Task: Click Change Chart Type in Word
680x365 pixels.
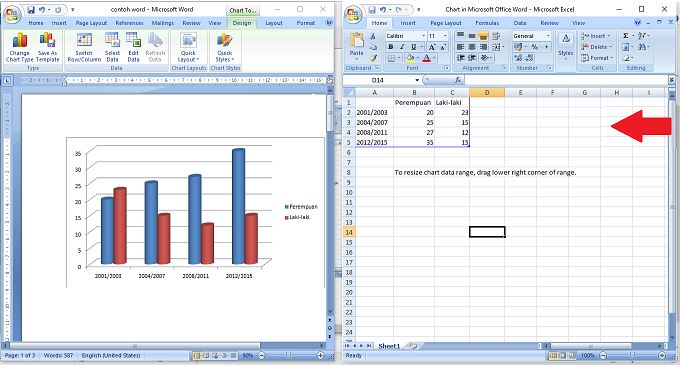Action: point(20,47)
